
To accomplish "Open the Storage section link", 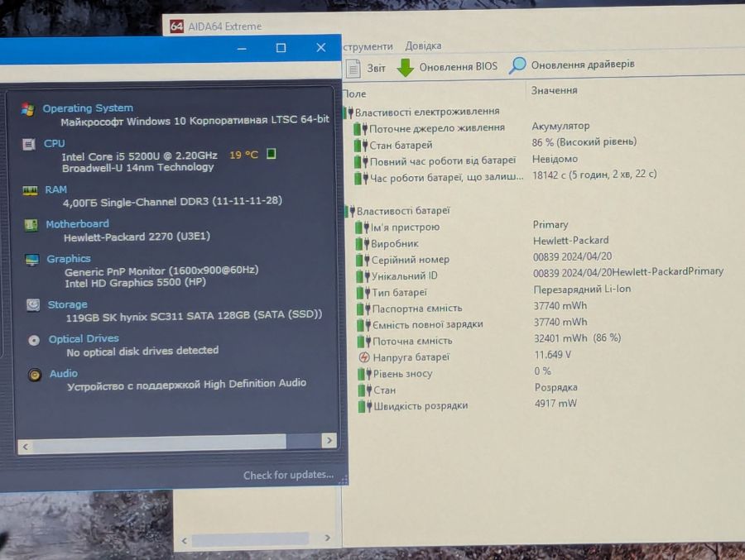I will [68, 304].
